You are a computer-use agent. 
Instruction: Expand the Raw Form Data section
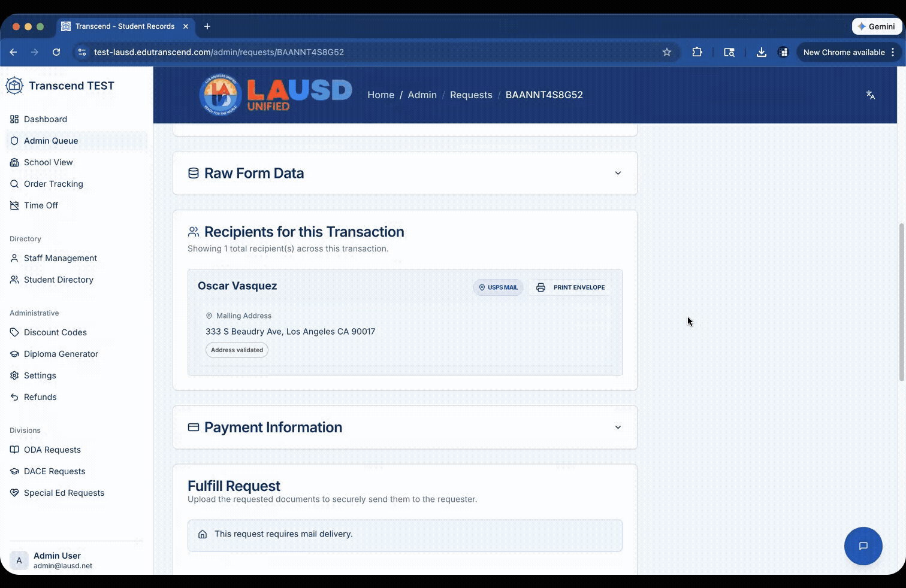[405, 173]
